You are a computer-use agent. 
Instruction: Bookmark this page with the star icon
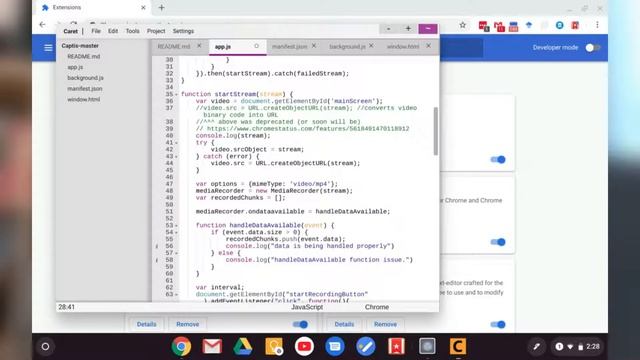click(x=462, y=25)
